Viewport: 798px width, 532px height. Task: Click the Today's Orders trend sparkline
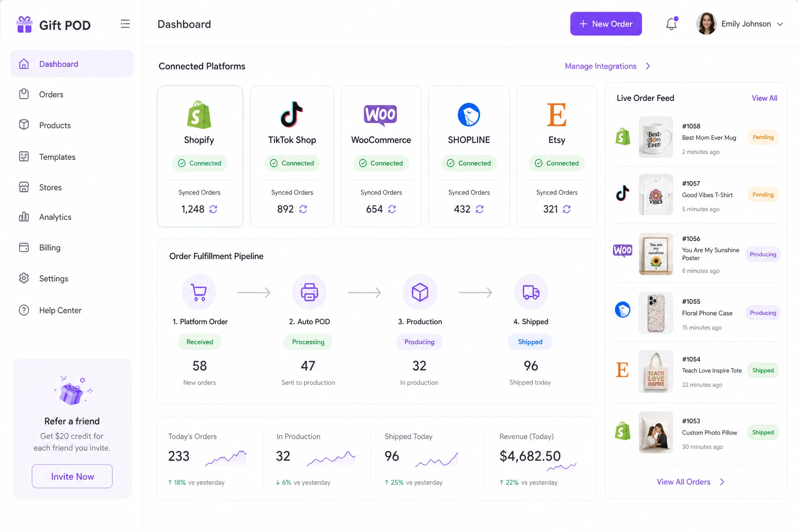226,458
